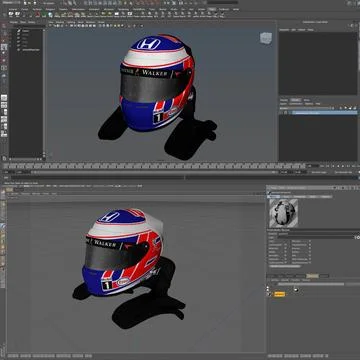
Task: Click the ViewCube in the upper viewport
Action: (266, 38)
